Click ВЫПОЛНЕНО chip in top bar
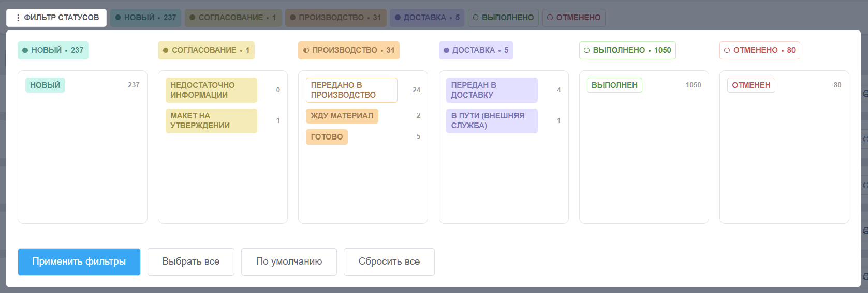 pyautogui.click(x=503, y=18)
